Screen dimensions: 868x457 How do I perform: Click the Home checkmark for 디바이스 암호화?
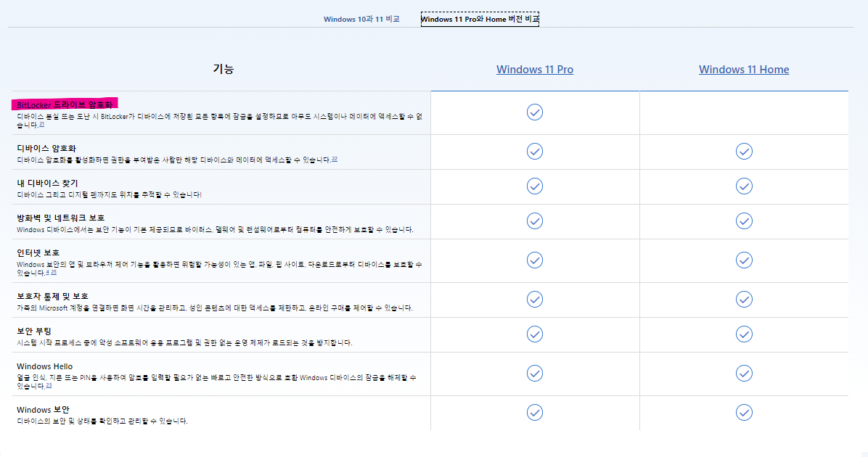point(744,151)
